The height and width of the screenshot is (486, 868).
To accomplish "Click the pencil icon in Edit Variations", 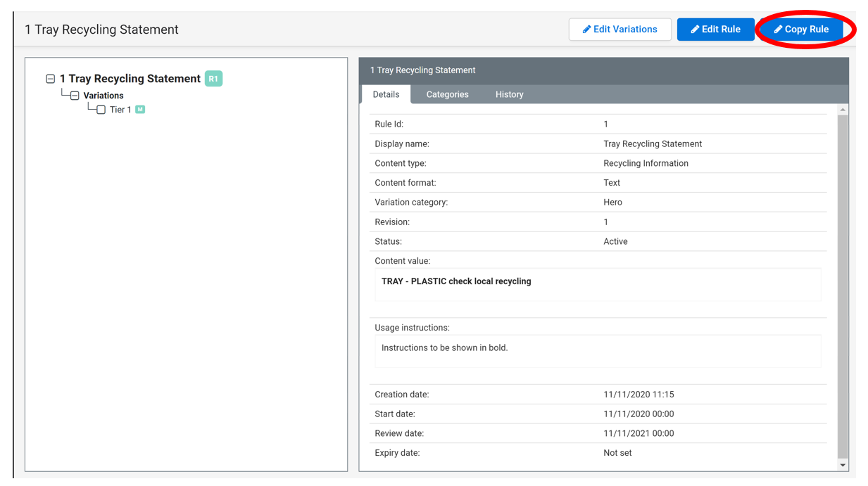I will click(586, 30).
